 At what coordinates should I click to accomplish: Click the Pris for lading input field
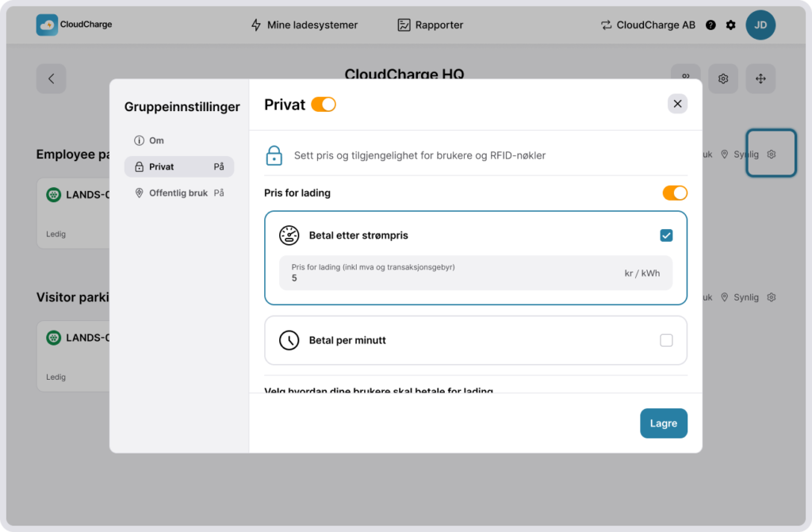[452, 278]
